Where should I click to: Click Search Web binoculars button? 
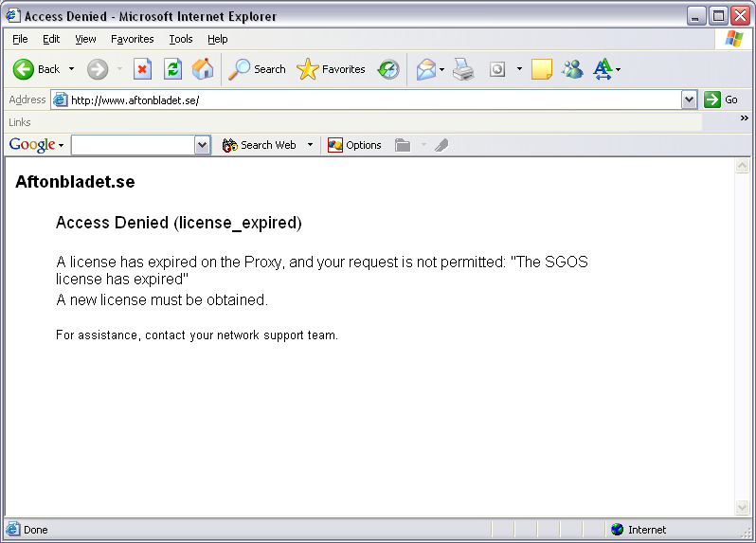[259, 145]
